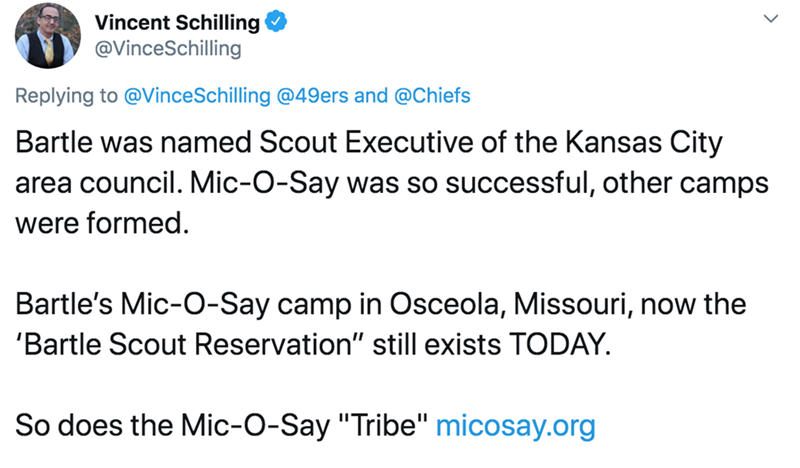Follow the micosay.org link

517,426
